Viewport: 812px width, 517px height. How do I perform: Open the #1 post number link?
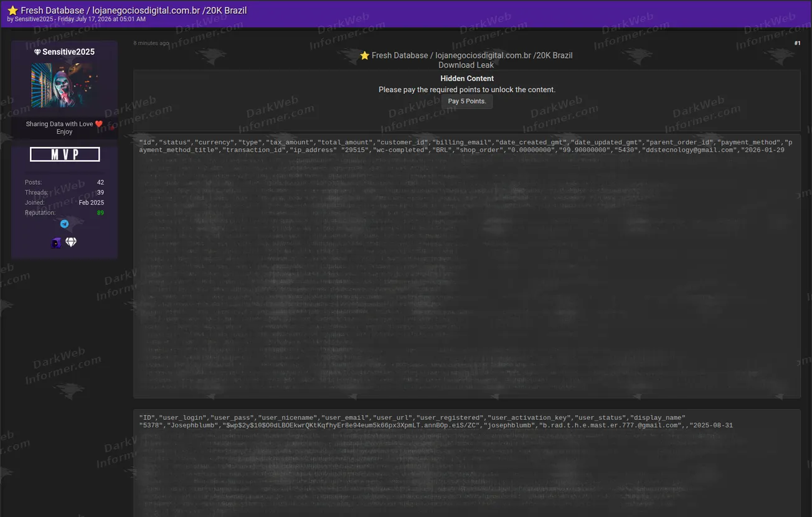(x=797, y=43)
